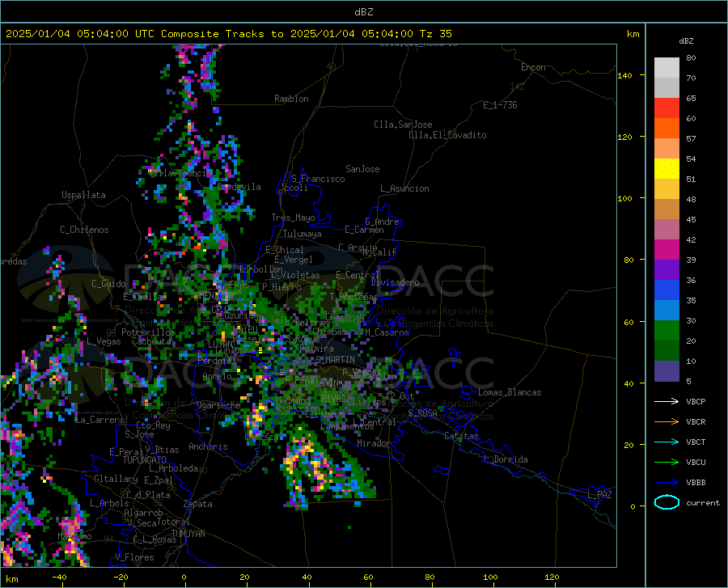Click the 'Ramblon' map label

click(291, 99)
